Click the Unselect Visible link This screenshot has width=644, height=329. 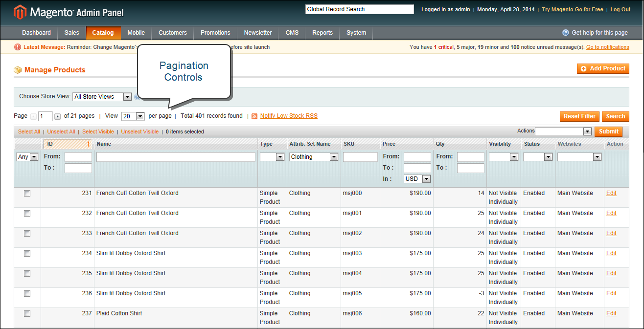tap(140, 132)
